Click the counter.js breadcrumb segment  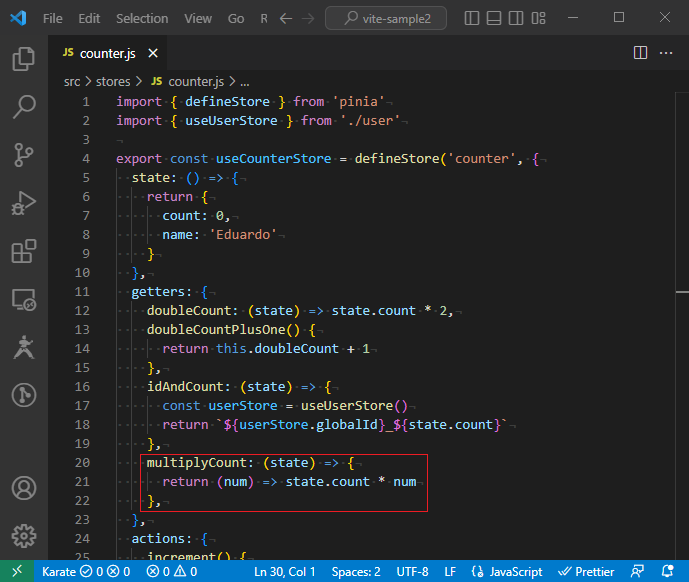(188, 82)
